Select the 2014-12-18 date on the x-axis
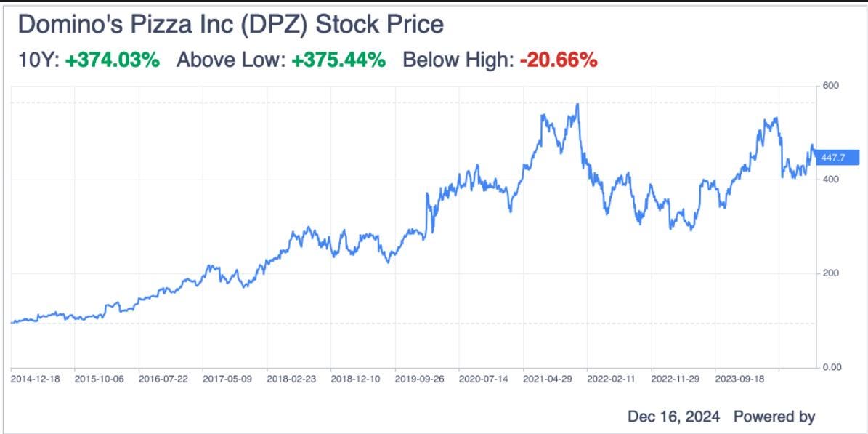This screenshot has height=434, width=868. 36,379
